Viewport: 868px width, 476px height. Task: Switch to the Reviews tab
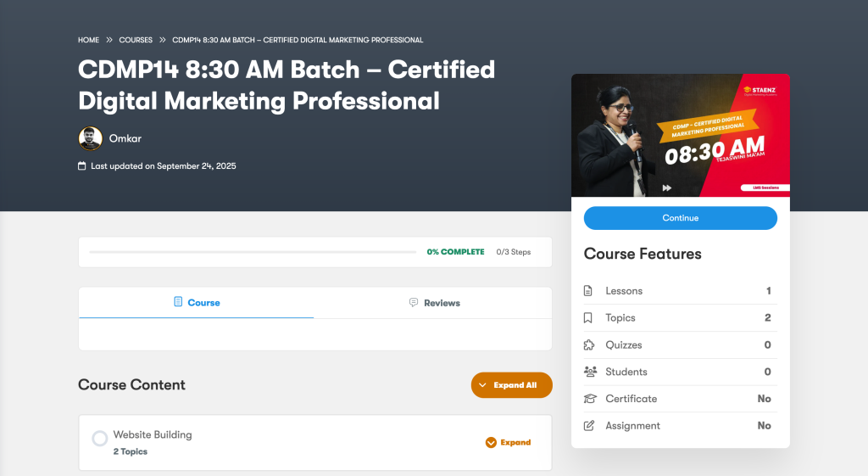[434, 303]
